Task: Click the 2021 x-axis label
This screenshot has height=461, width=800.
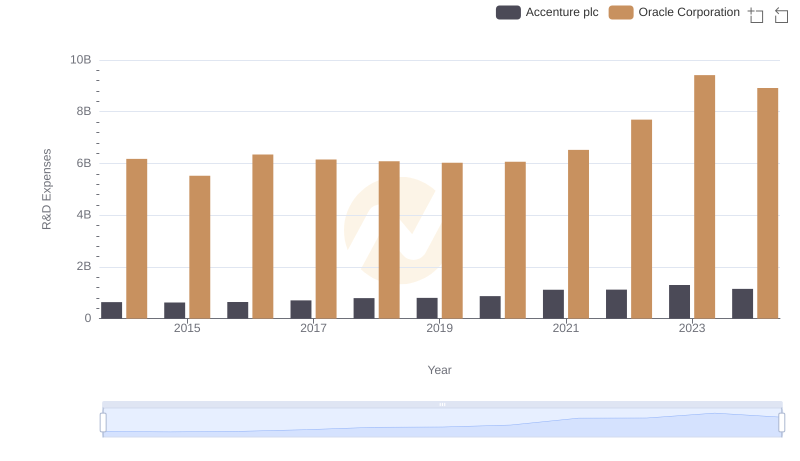Action: tap(566, 328)
